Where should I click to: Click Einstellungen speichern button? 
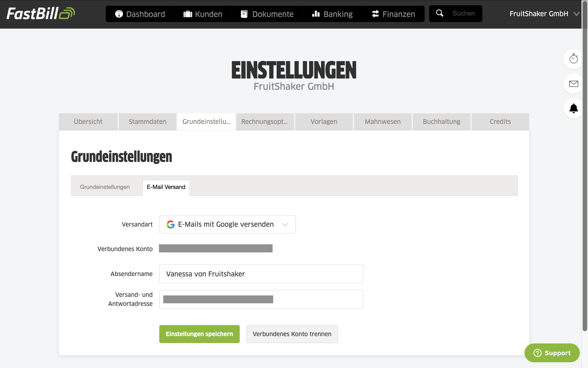[x=199, y=334]
